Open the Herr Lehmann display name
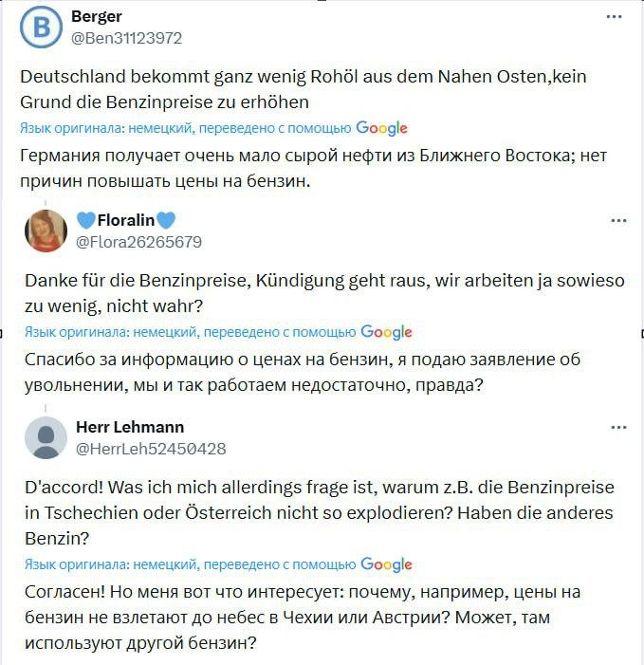The width and height of the screenshot is (644, 665). pyautogui.click(x=130, y=427)
